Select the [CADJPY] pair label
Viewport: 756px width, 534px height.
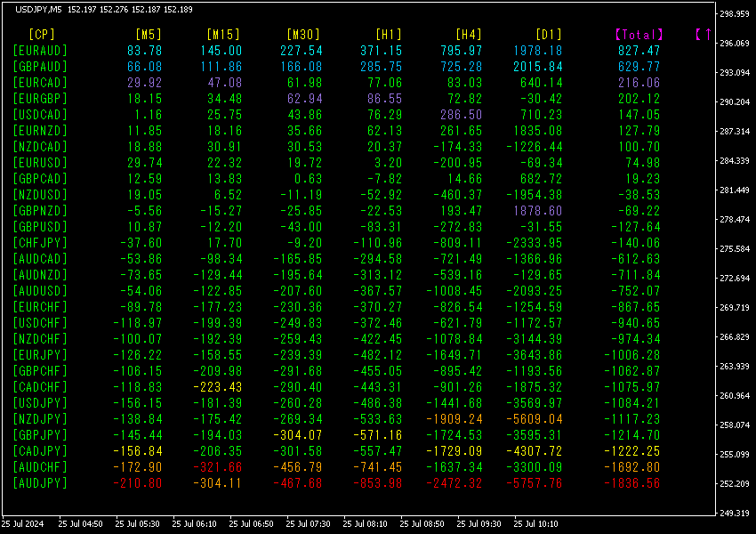[40, 451]
